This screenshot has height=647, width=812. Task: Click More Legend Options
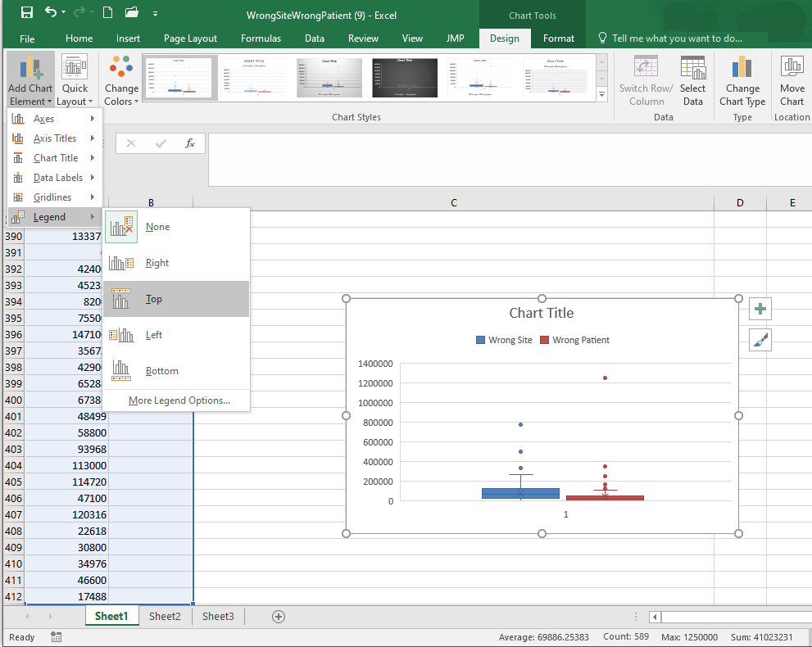179,400
